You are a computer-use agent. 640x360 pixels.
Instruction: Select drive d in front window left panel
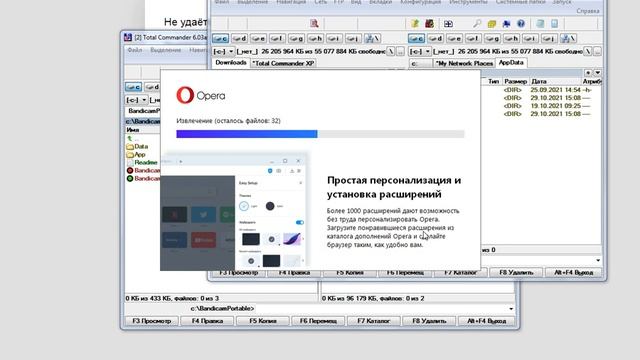pyautogui.click(x=239, y=38)
